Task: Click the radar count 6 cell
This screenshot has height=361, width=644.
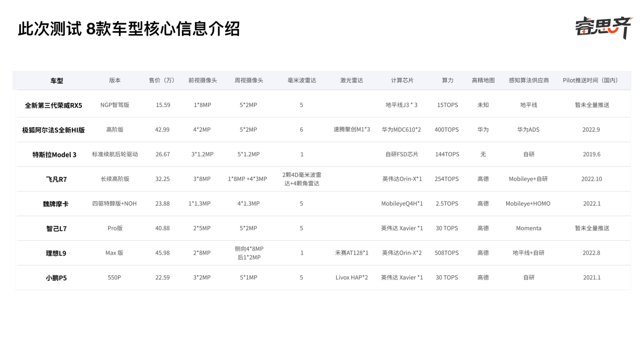Action: (x=301, y=130)
